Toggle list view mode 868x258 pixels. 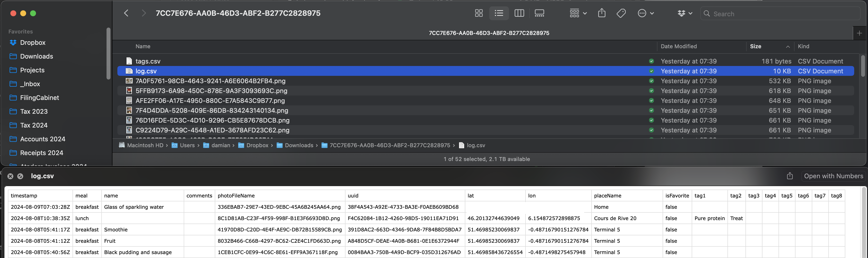[499, 14]
